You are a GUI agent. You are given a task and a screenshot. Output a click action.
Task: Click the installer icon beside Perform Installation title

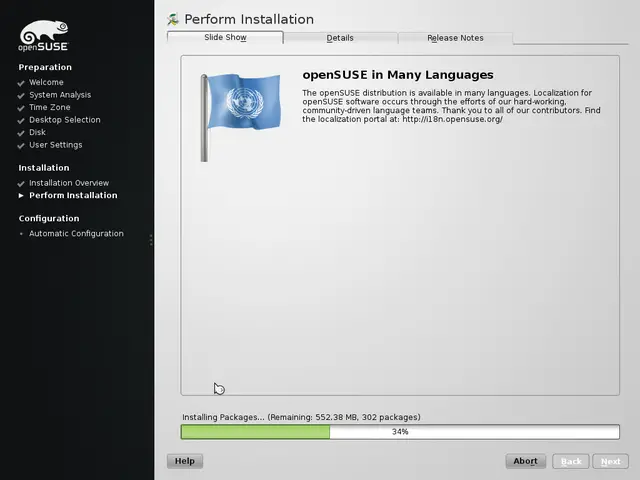[x=173, y=19]
